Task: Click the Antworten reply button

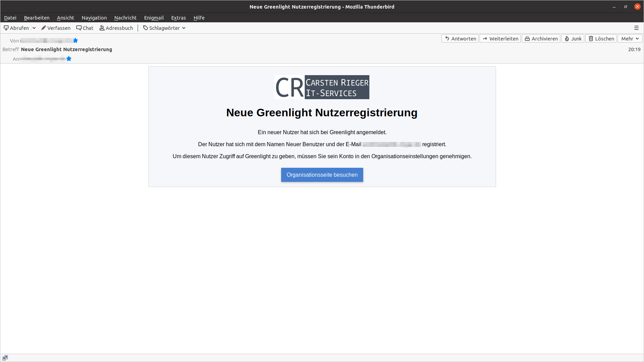Action: tap(460, 38)
